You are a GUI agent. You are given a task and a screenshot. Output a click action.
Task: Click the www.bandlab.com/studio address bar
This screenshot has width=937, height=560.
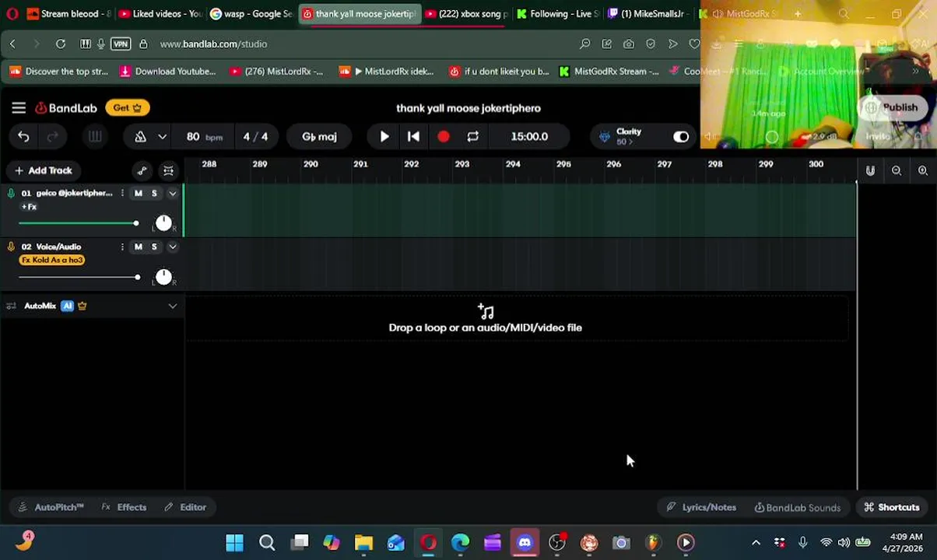click(x=213, y=44)
